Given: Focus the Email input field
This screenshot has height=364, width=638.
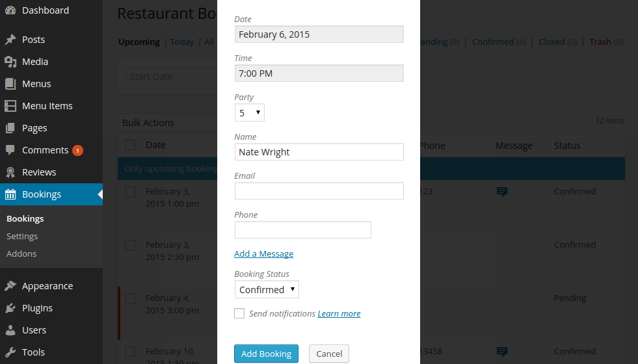Looking at the screenshot, I should point(319,190).
